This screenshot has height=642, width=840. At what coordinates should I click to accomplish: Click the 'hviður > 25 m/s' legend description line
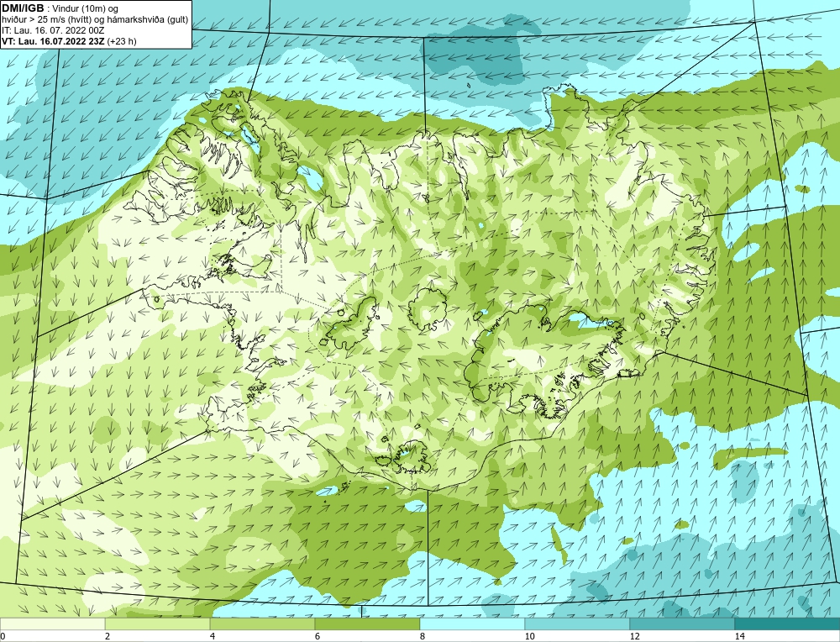(95, 20)
